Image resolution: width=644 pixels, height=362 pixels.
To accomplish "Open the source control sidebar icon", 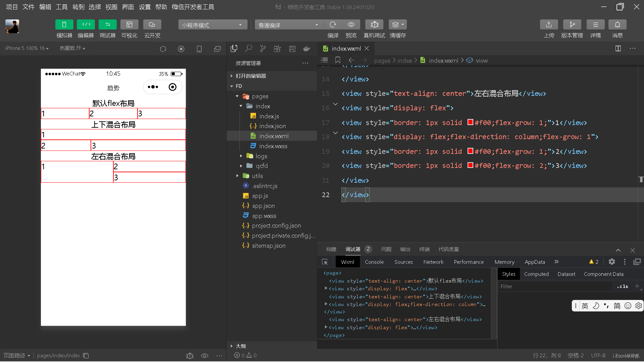I will click(x=263, y=49).
